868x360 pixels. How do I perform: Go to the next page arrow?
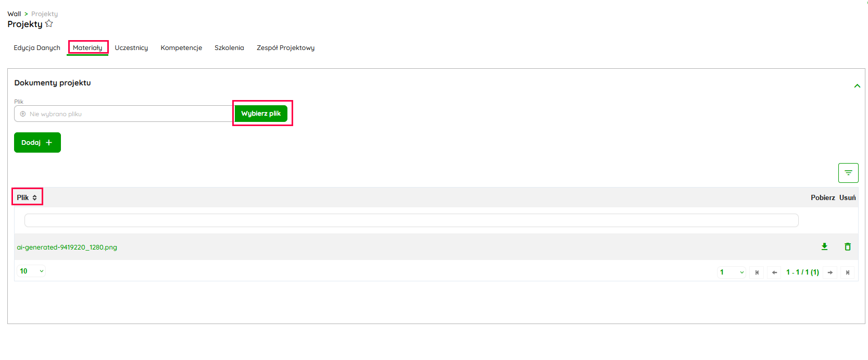pos(830,272)
